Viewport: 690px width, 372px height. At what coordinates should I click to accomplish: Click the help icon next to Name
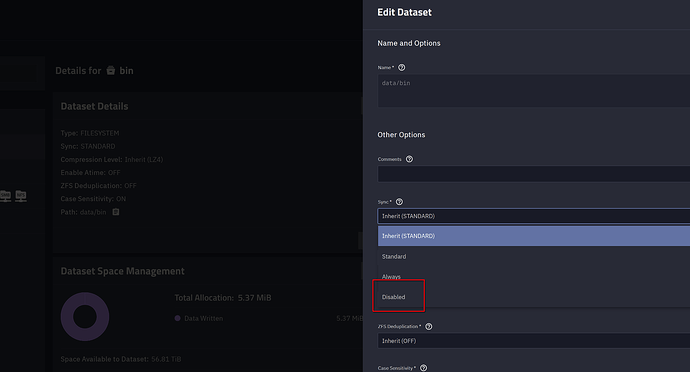coord(401,67)
